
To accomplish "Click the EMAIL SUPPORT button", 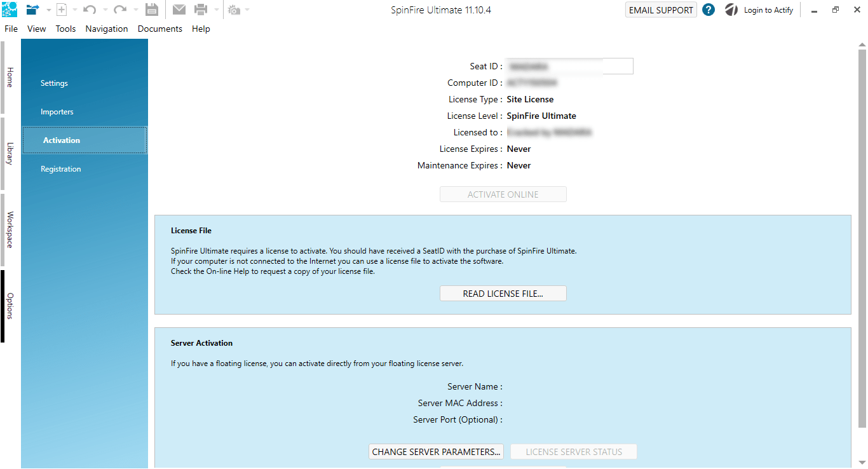I will (661, 10).
